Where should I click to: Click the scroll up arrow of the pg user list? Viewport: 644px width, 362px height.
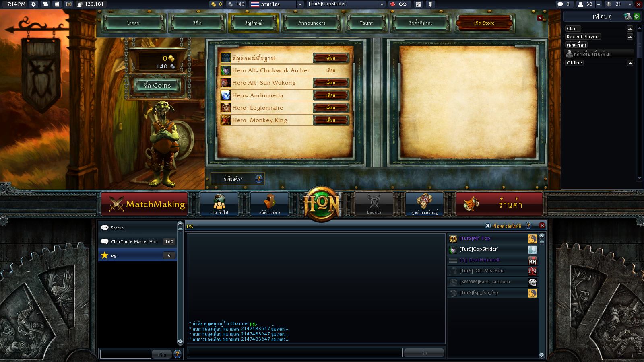(x=542, y=236)
